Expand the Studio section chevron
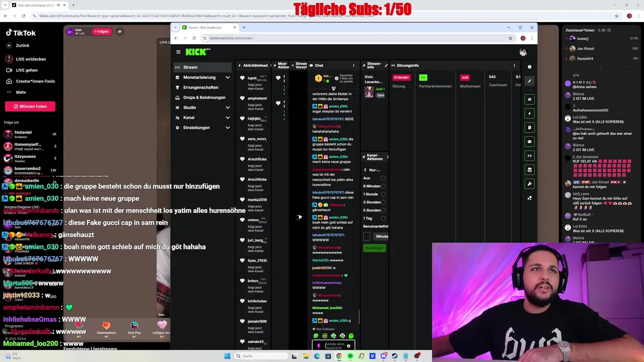 point(227,108)
